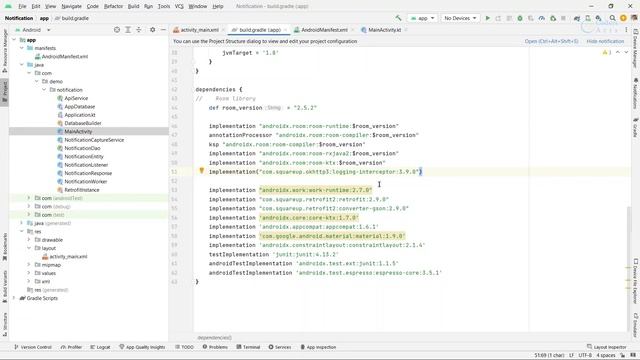
Task: Open App Inspection panel
Action: (x=318, y=347)
